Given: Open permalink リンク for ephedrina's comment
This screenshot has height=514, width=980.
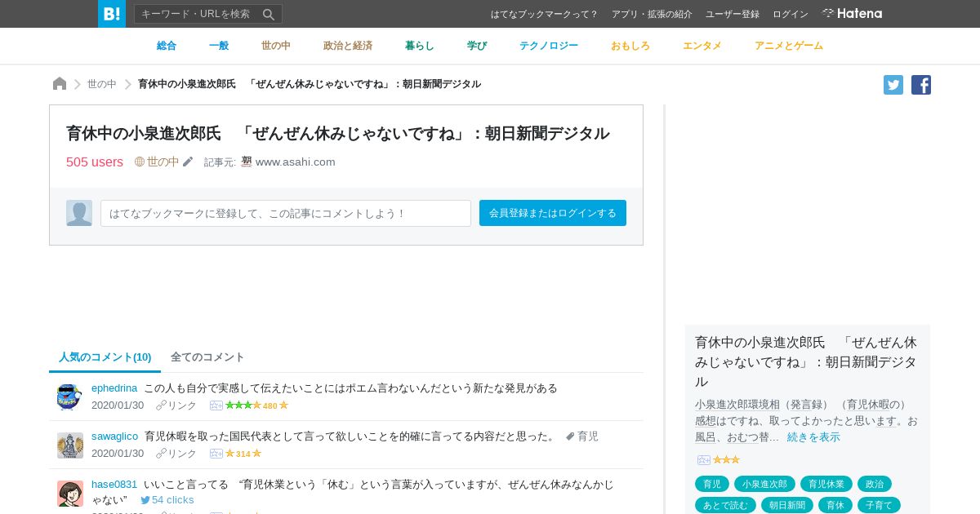Looking at the screenshot, I should tap(176, 405).
